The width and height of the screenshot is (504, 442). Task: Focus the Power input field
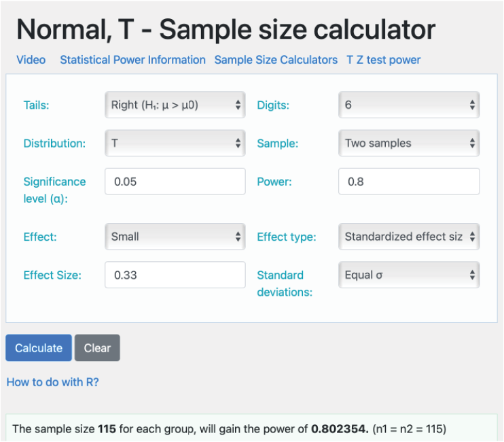[x=408, y=182]
